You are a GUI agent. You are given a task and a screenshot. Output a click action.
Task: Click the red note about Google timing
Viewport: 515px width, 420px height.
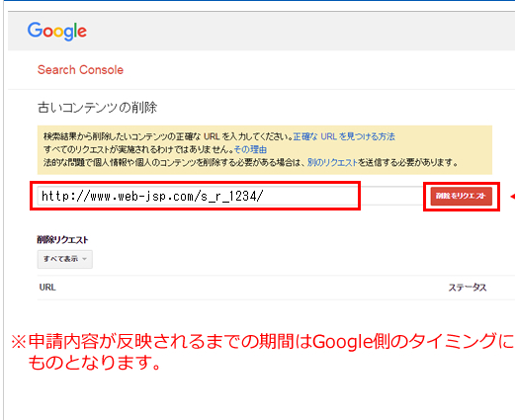[x=263, y=352]
